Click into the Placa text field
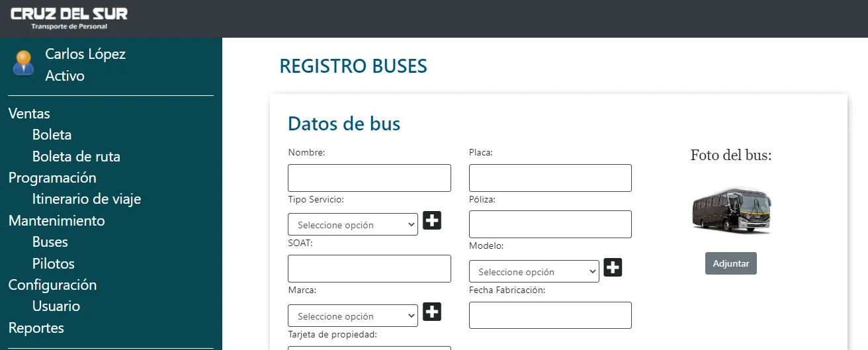 (x=550, y=178)
